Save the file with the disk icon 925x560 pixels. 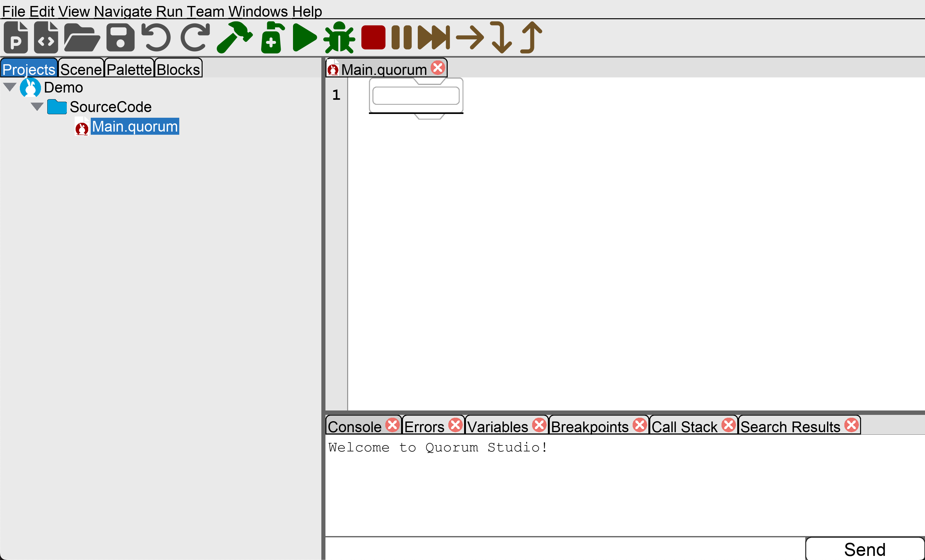tap(120, 37)
